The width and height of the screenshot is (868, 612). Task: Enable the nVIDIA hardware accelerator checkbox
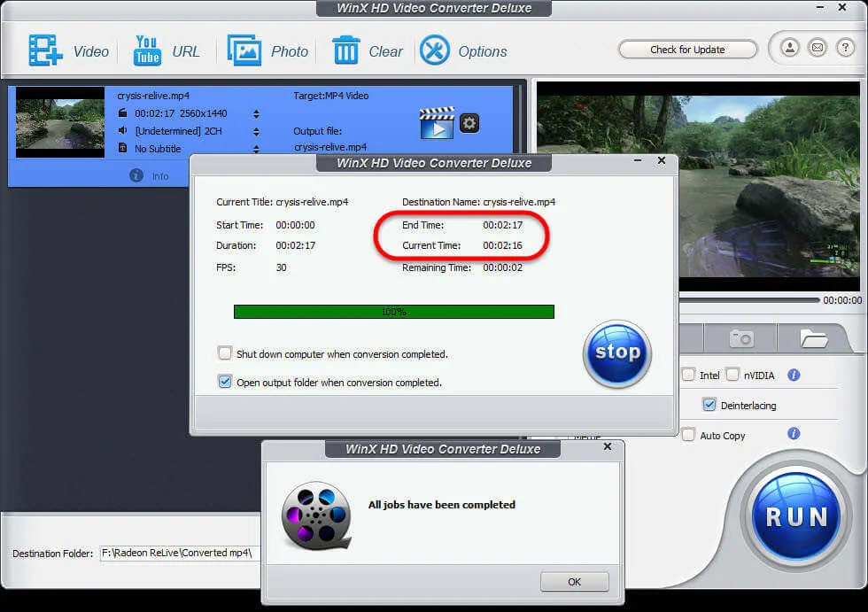(732, 375)
